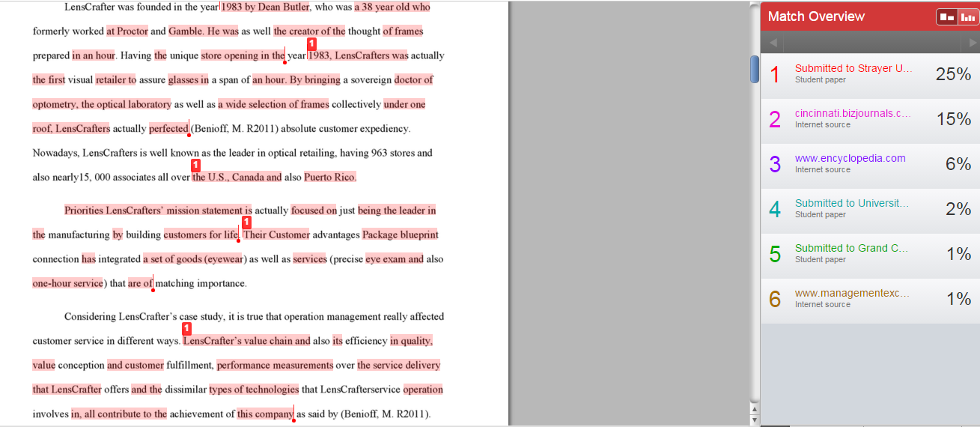980x427 pixels.
Task: Click highlighted text 'a set of goods (eyewear)'
Action: click(x=195, y=259)
